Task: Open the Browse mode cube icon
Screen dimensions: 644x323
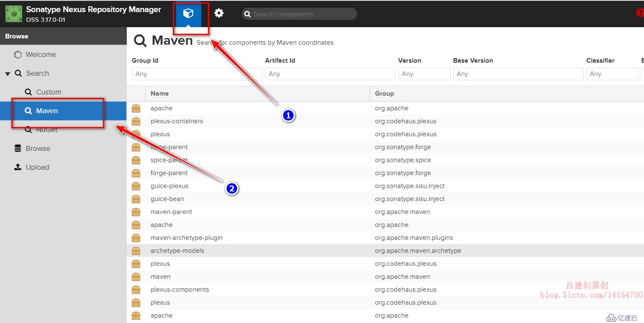Action: coord(188,13)
